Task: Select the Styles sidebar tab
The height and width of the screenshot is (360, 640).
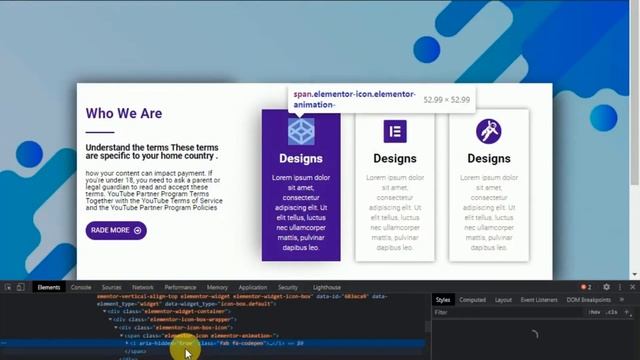Action: tap(443, 300)
